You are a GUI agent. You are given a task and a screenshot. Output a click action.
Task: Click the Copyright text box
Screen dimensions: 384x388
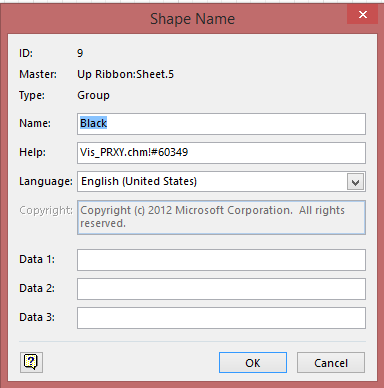click(x=221, y=217)
